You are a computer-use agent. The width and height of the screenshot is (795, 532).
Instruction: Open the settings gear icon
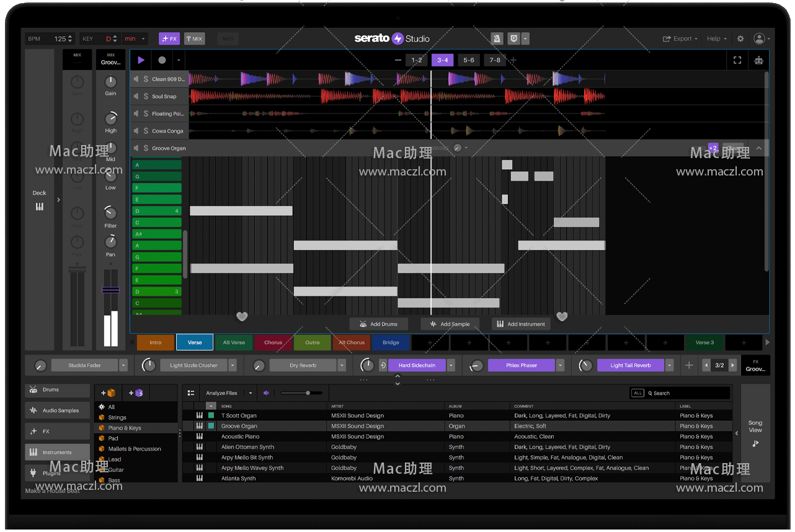740,38
